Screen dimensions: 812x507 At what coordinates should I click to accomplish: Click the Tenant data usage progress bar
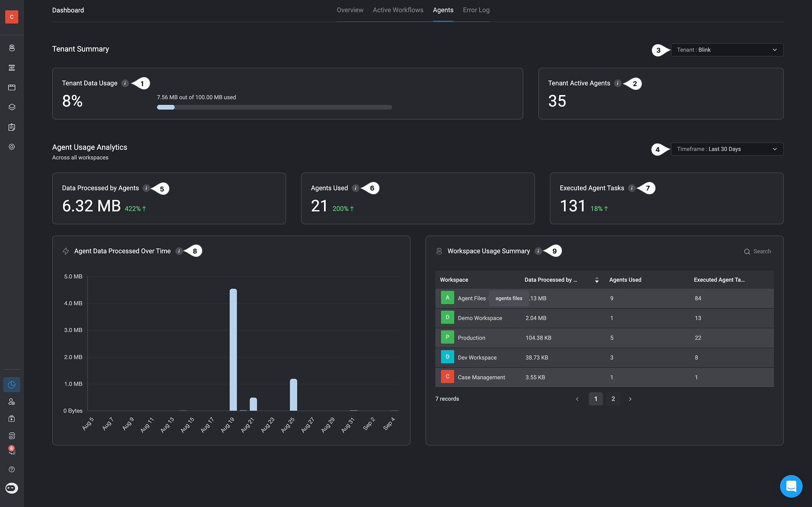[275, 107]
